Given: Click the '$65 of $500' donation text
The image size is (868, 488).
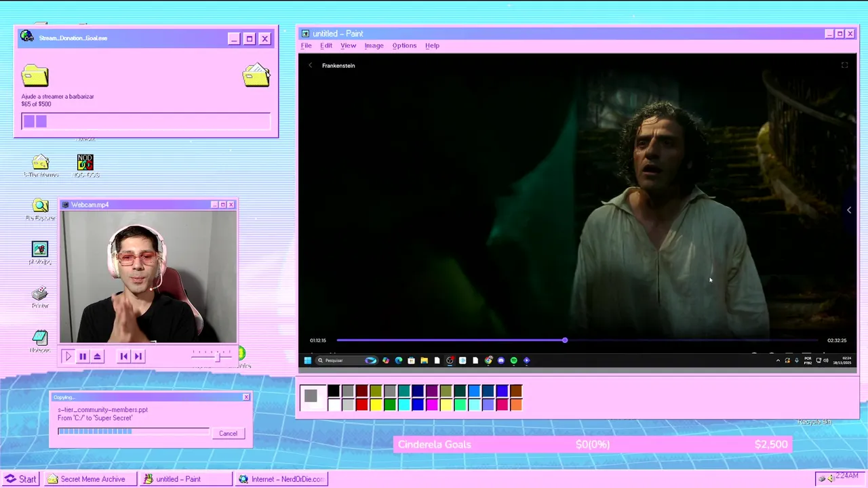Looking at the screenshot, I should coord(36,104).
